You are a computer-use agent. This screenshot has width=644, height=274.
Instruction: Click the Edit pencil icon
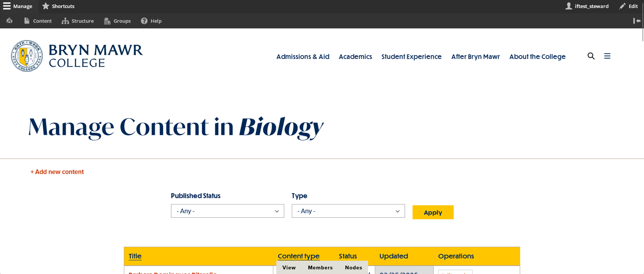[x=622, y=6]
